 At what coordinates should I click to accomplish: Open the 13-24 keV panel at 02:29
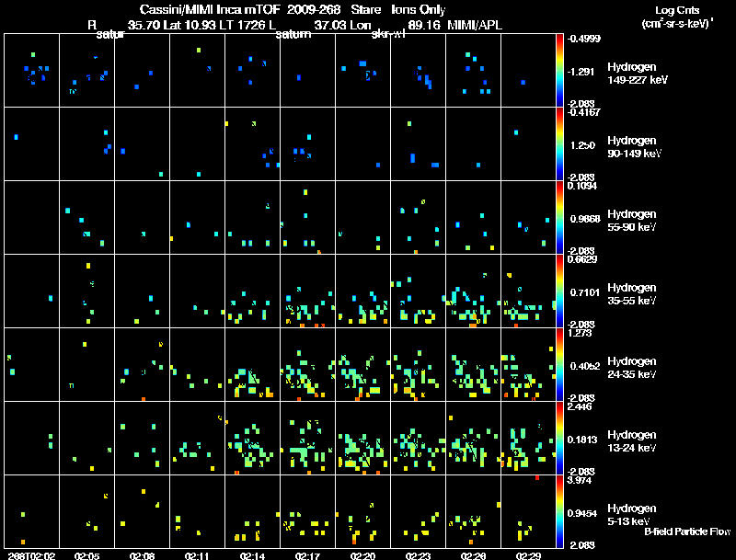coord(528,438)
